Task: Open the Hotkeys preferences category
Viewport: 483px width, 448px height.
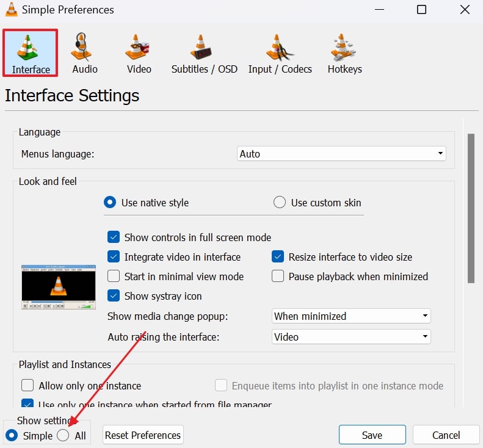Action: (x=344, y=53)
